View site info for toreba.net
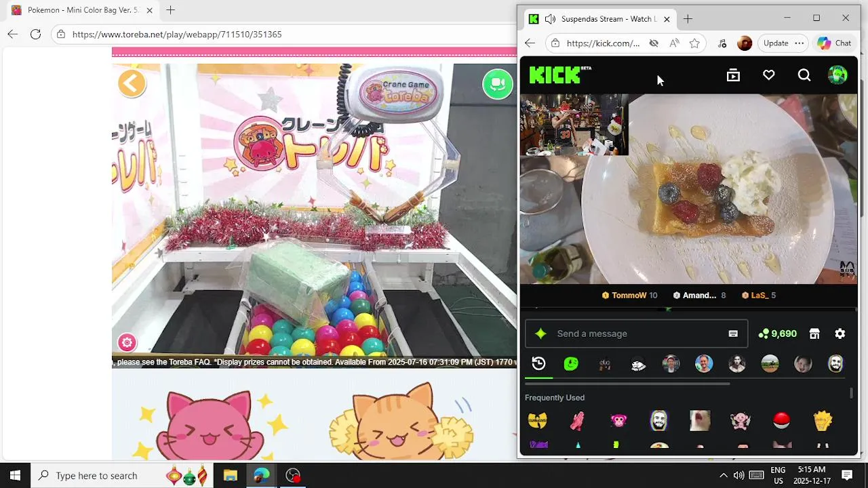This screenshot has height=488, width=868. pos(61,34)
